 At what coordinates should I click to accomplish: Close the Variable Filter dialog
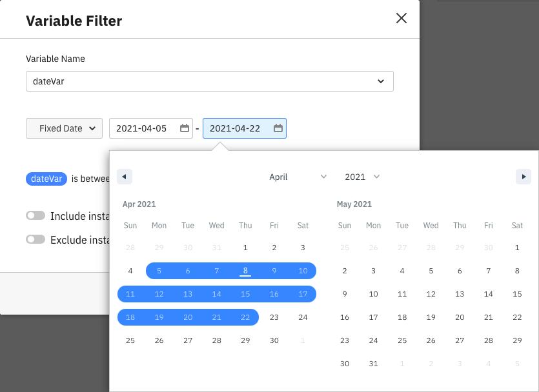pyautogui.click(x=401, y=19)
